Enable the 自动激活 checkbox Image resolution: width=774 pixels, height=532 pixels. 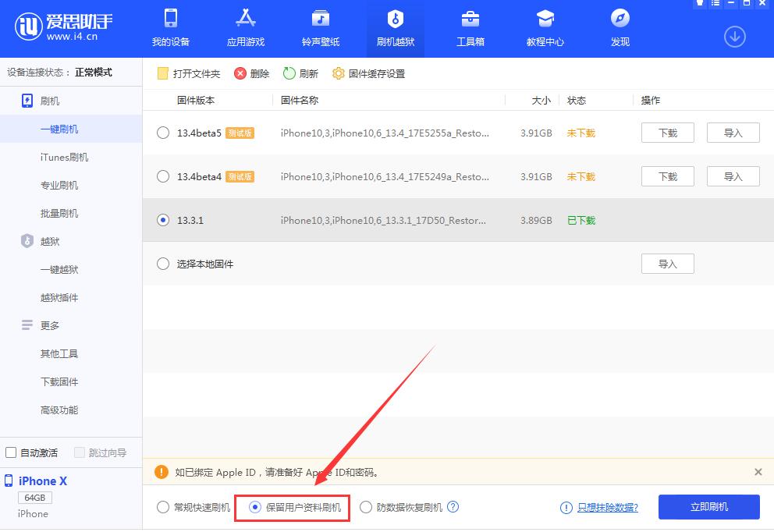click(x=12, y=452)
